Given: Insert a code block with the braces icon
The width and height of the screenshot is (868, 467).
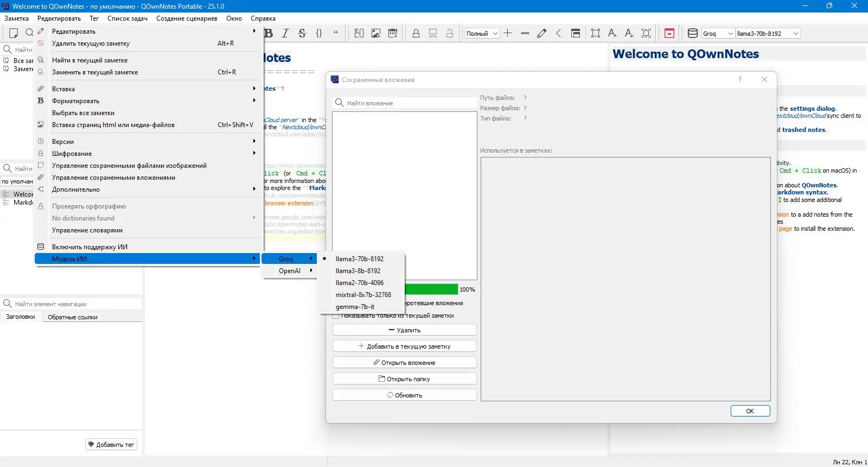Looking at the screenshot, I should (x=319, y=33).
